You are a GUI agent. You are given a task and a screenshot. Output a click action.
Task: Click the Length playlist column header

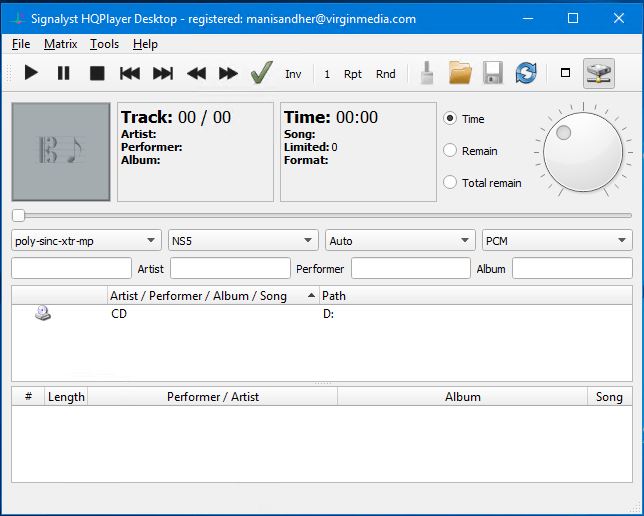[x=66, y=396]
